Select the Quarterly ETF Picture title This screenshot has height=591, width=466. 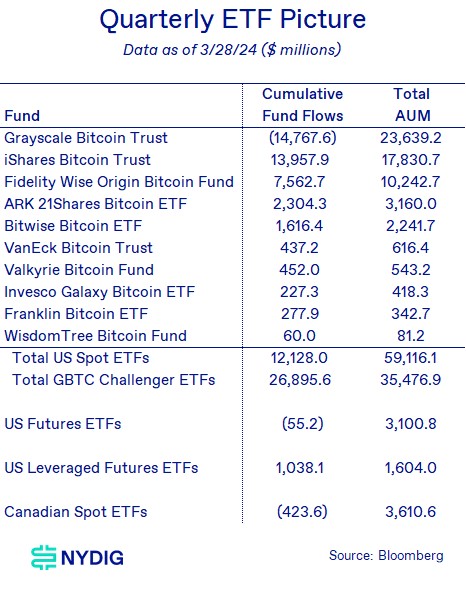click(233, 19)
